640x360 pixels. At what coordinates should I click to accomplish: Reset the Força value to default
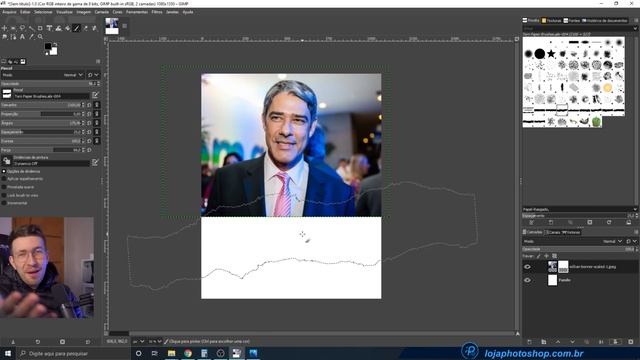89,150
